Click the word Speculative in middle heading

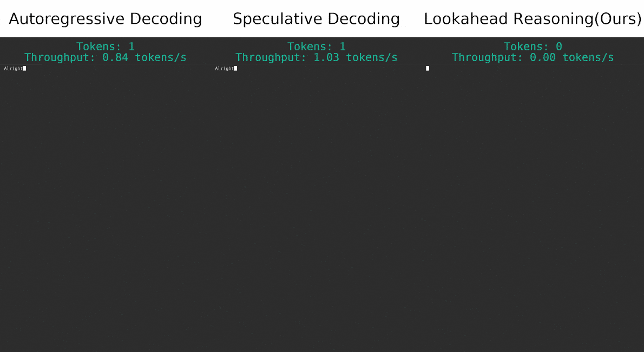click(x=277, y=19)
